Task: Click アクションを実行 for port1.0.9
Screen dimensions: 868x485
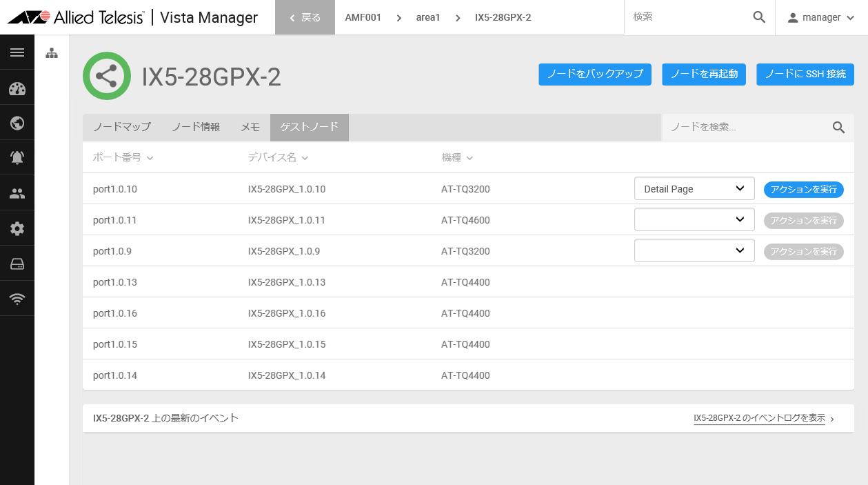Action: click(804, 251)
